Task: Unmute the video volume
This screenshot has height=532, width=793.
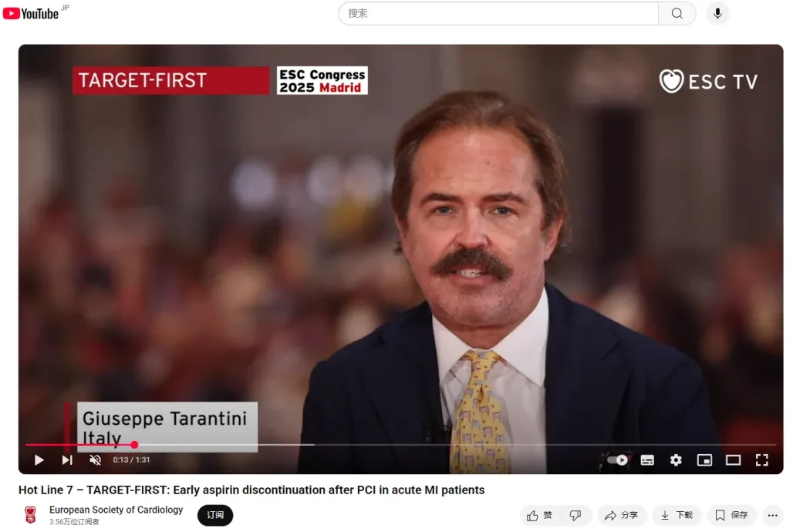Action: click(95, 460)
